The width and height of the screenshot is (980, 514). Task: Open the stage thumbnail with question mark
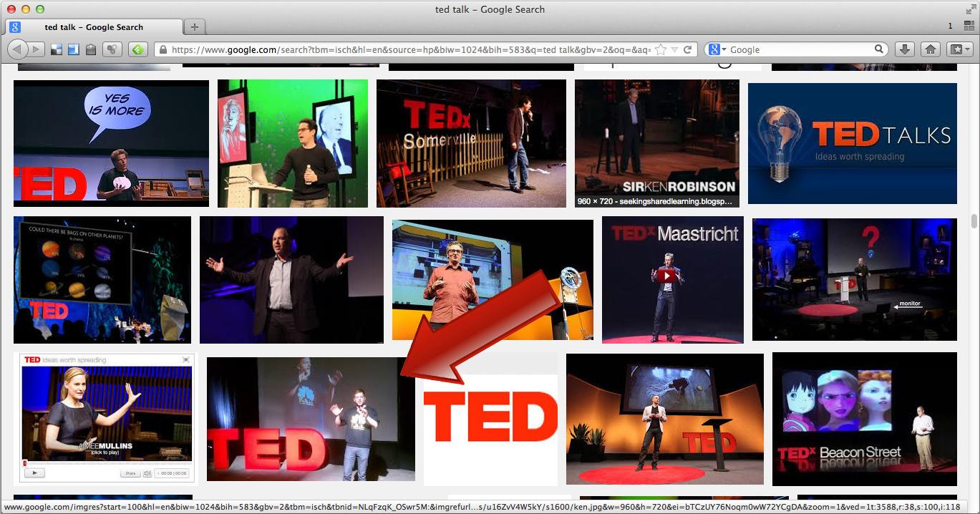pos(855,280)
